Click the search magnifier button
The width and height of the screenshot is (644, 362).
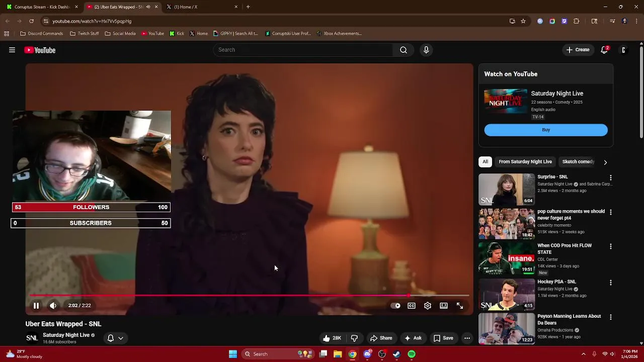(x=403, y=50)
